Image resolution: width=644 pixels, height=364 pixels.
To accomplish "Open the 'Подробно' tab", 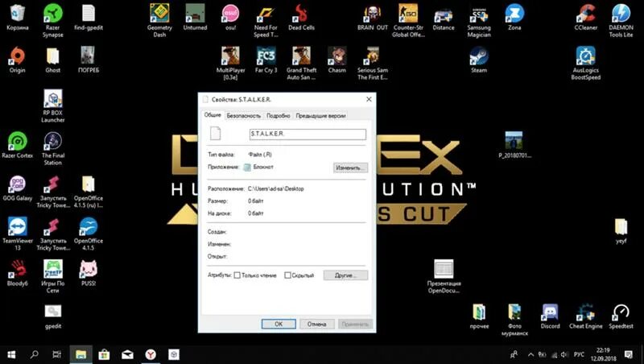I will [x=278, y=116].
